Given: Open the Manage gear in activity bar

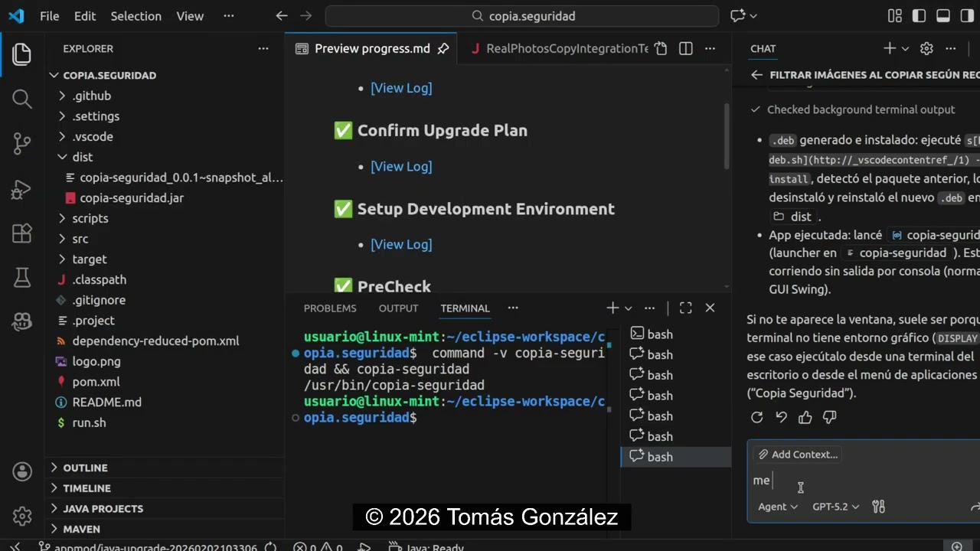Looking at the screenshot, I should click(22, 516).
